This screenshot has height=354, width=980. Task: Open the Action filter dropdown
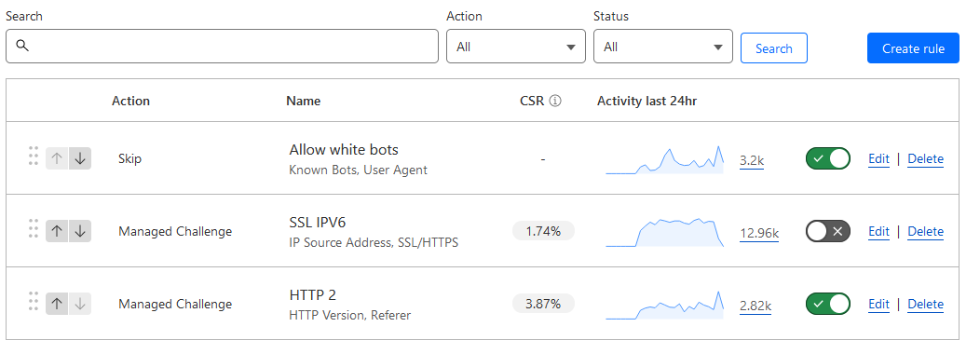click(x=516, y=47)
